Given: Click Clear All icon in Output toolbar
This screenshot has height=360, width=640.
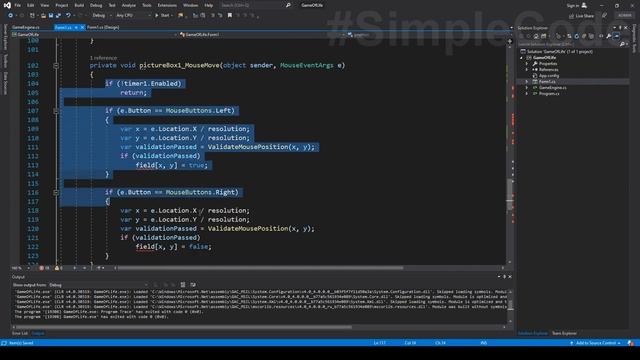Looking at the screenshot, I should 183,285.
